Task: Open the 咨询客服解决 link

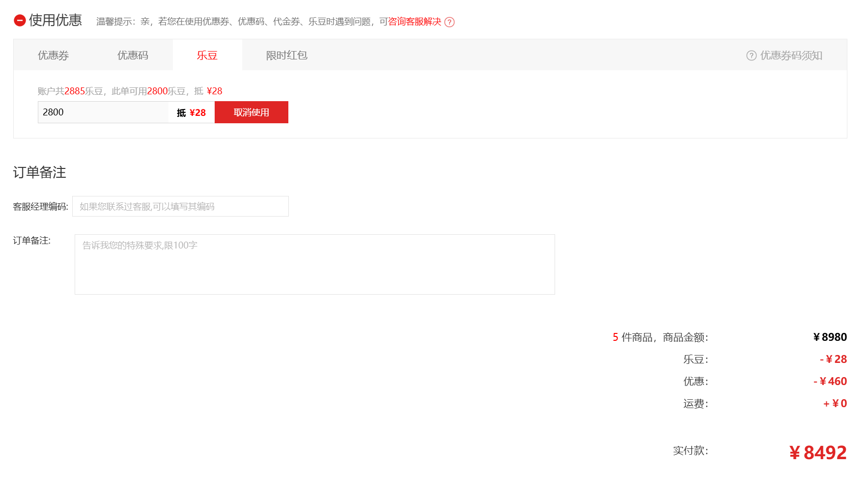Action: [414, 22]
